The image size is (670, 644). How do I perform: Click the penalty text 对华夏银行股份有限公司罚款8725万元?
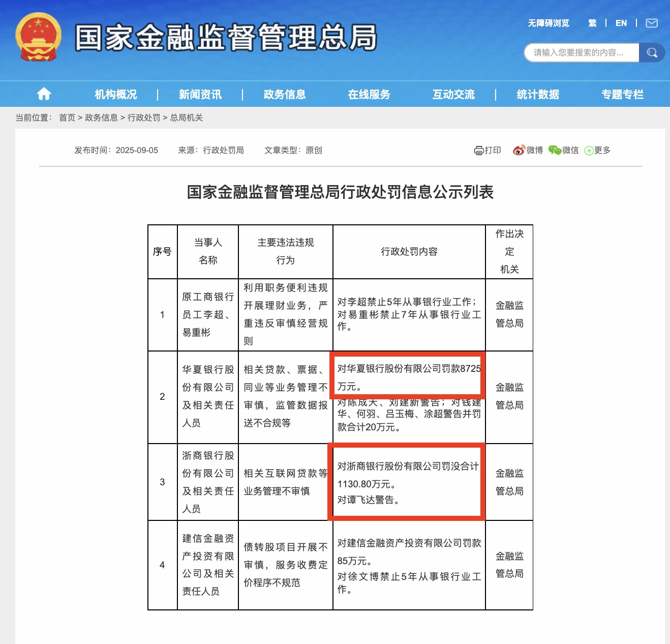tap(409, 377)
